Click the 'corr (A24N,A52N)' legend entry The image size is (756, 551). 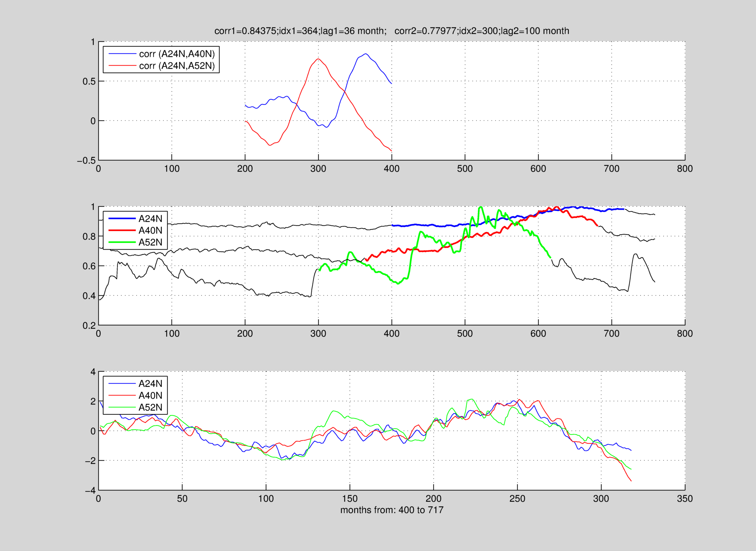pos(177,66)
